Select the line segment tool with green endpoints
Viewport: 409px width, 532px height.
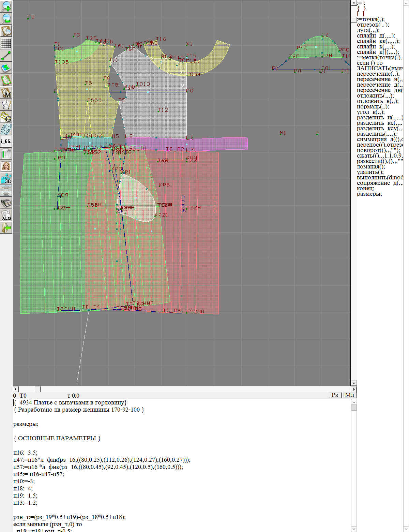point(6,56)
